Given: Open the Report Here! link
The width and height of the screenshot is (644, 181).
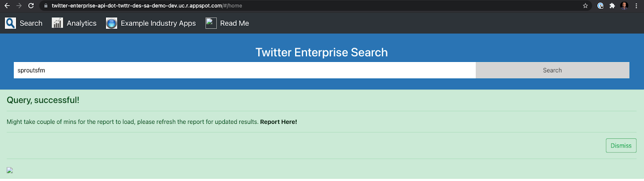Looking at the screenshot, I should (279, 122).
